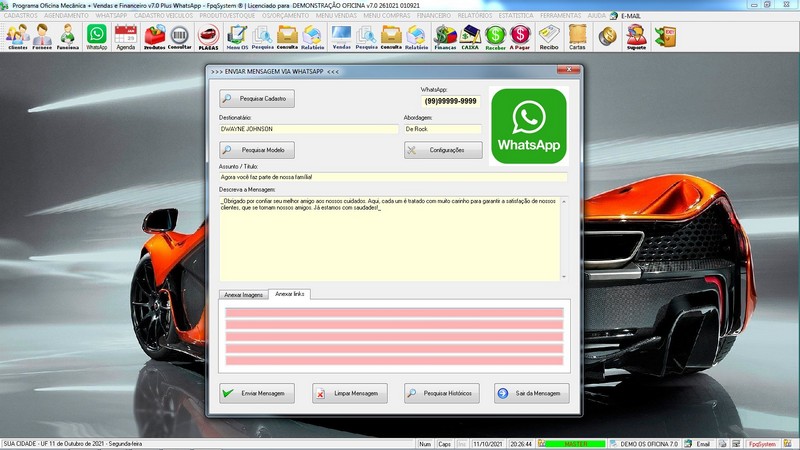Open the RELATÓRIOS menu
The image size is (800, 450).
[475, 16]
